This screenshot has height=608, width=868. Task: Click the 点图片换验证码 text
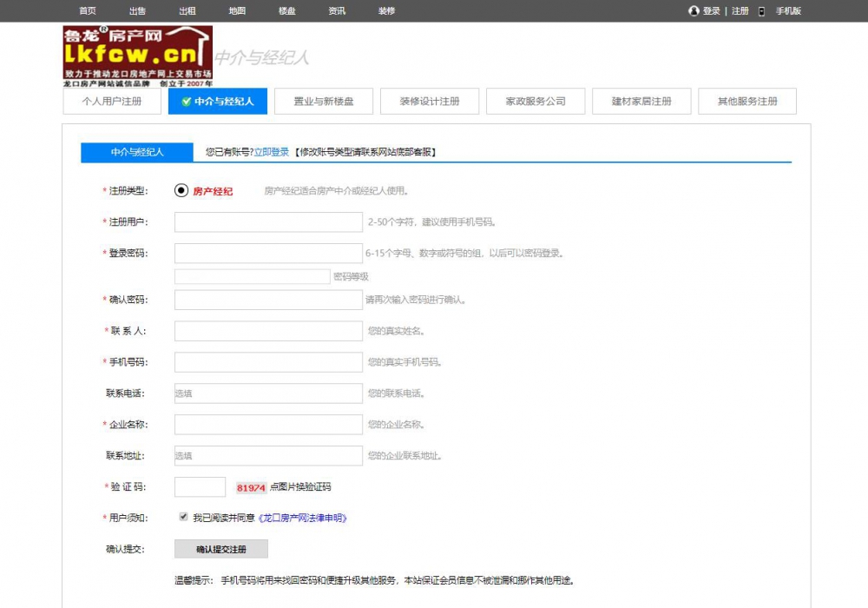(300, 487)
